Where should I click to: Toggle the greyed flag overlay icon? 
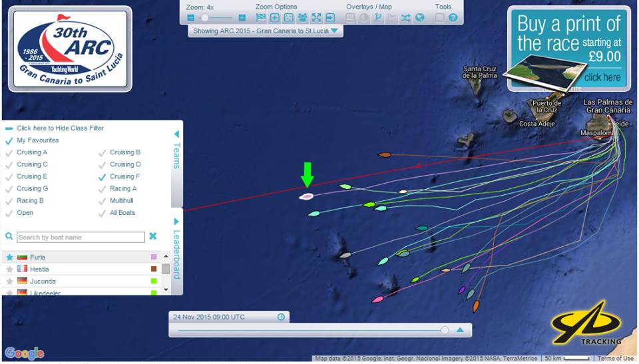(x=391, y=17)
